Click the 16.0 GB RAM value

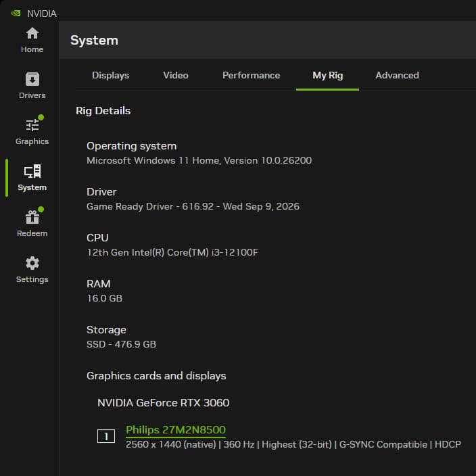point(104,298)
